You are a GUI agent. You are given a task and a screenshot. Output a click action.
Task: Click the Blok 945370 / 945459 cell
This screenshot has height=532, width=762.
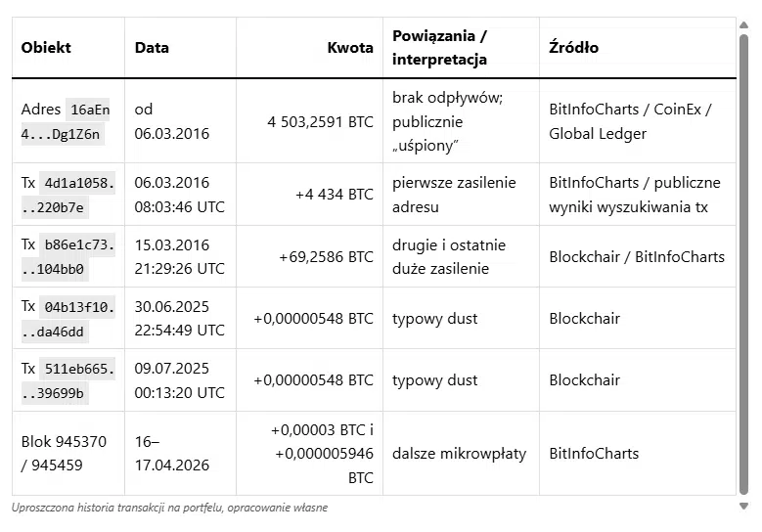point(64,453)
